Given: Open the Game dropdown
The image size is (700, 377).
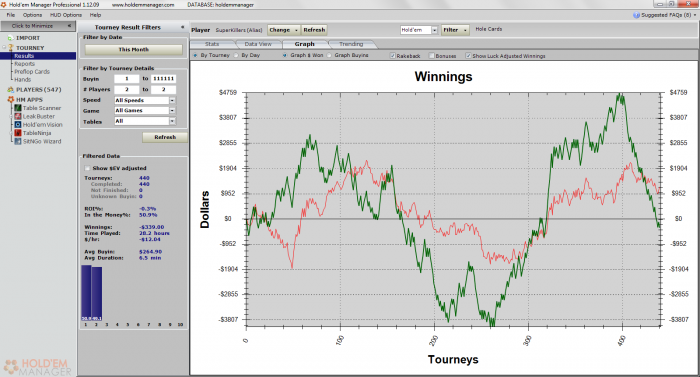Looking at the screenshot, I should coord(172,110).
